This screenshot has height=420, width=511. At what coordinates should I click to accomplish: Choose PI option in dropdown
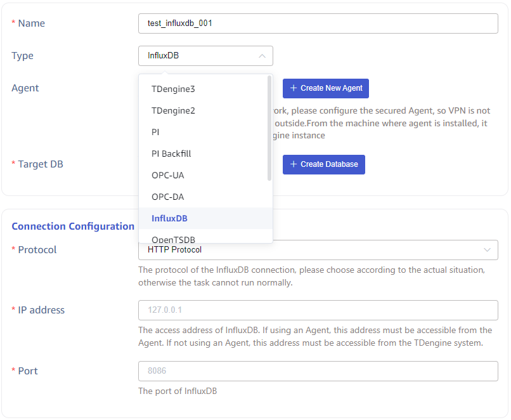click(x=155, y=132)
